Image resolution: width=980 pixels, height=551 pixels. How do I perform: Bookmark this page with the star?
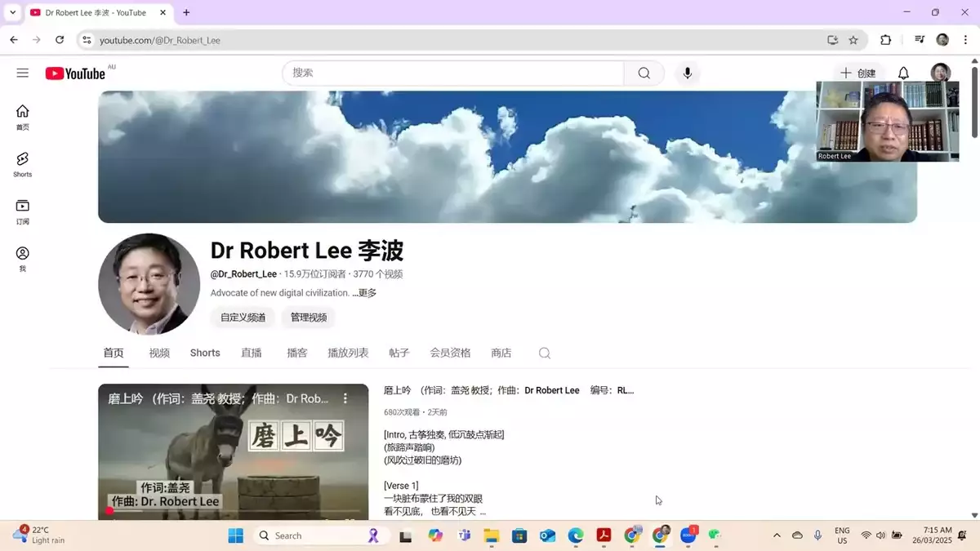pyautogui.click(x=853, y=39)
